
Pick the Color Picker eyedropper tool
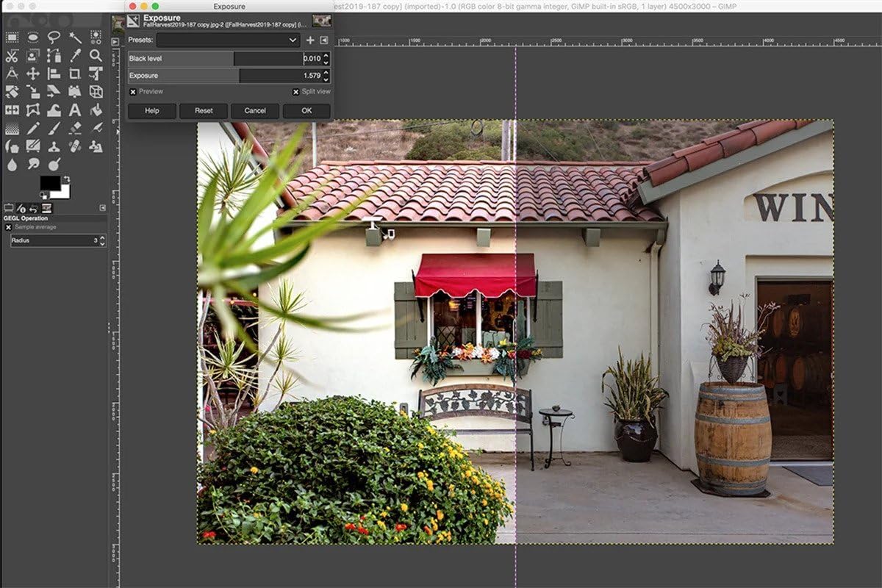[75, 55]
